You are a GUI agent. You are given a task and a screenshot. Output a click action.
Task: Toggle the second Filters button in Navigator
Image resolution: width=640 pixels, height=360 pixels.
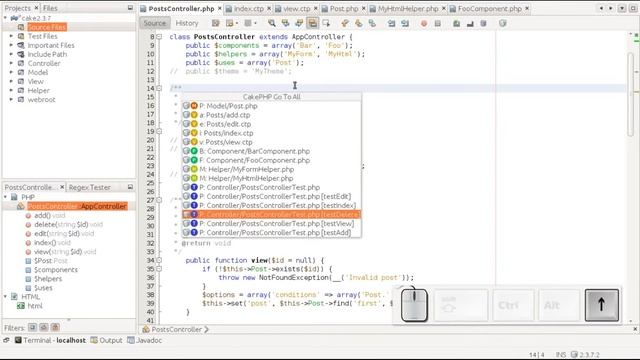44,327
